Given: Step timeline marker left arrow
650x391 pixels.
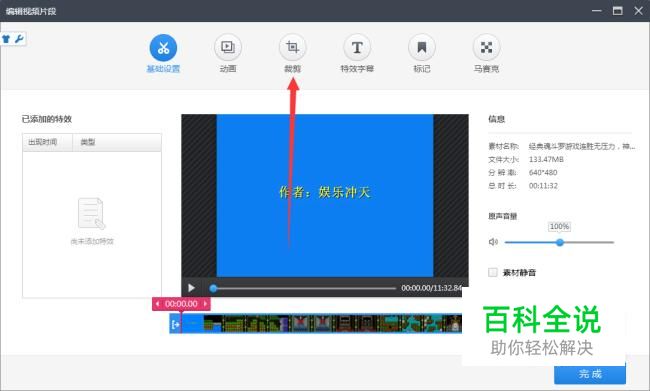Looking at the screenshot, I should coord(158,304).
